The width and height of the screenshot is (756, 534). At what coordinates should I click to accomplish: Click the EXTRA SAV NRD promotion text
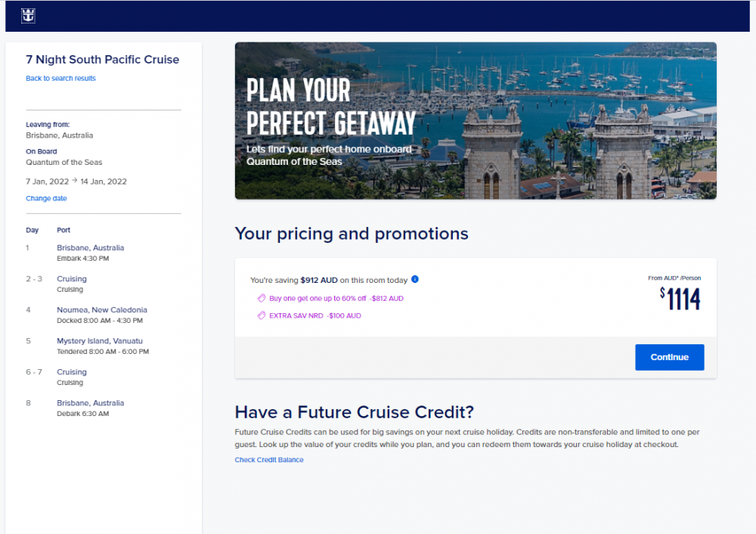[314, 315]
